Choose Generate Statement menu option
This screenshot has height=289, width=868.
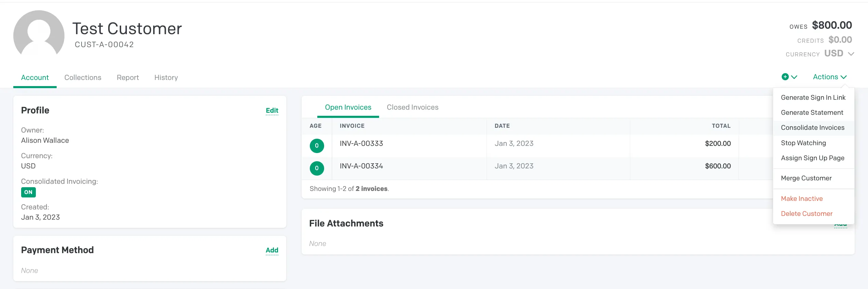[x=812, y=113]
